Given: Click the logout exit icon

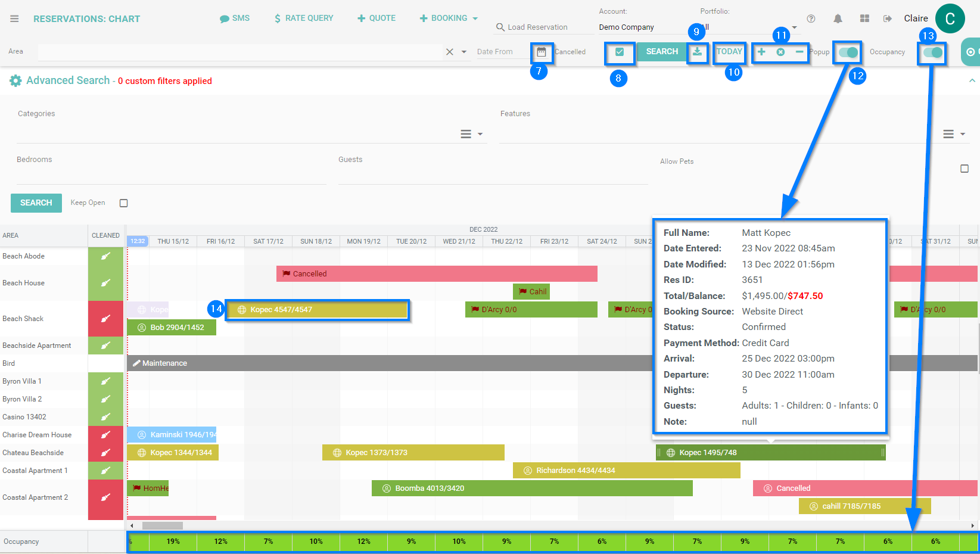Looking at the screenshot, I should [x=888, y=18].
